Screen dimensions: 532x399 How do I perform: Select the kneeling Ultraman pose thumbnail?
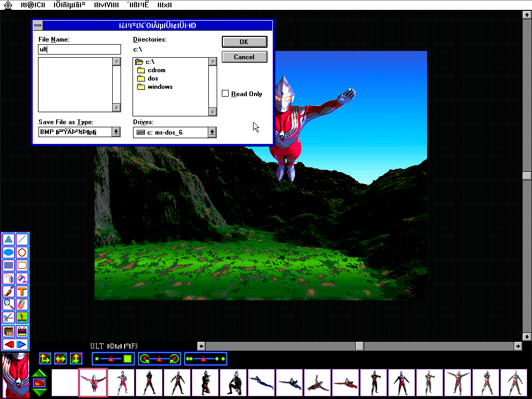coord(234,383)
